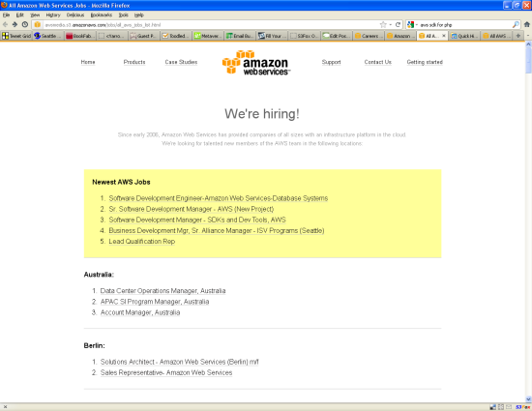Open the Lead Qualification Rep job link
The height and width of the screenshot is (411, 532).
[x=142, y=242]
